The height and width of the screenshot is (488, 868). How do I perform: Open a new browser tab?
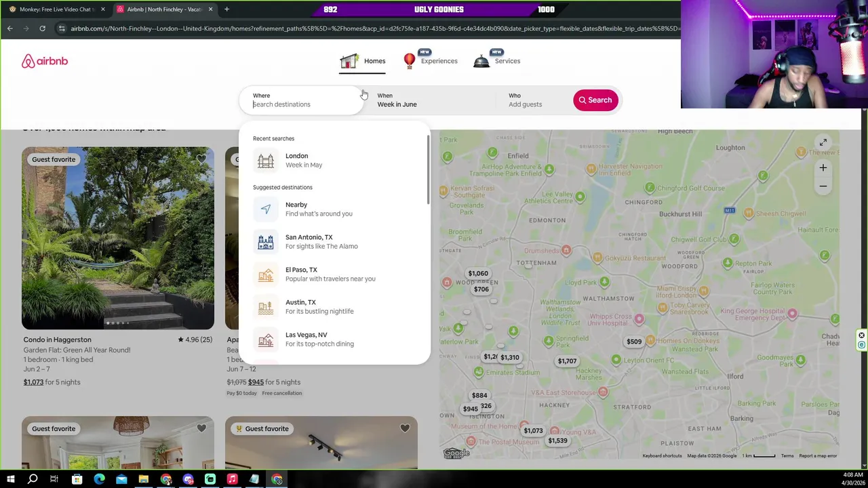click(x=226, y=9)
